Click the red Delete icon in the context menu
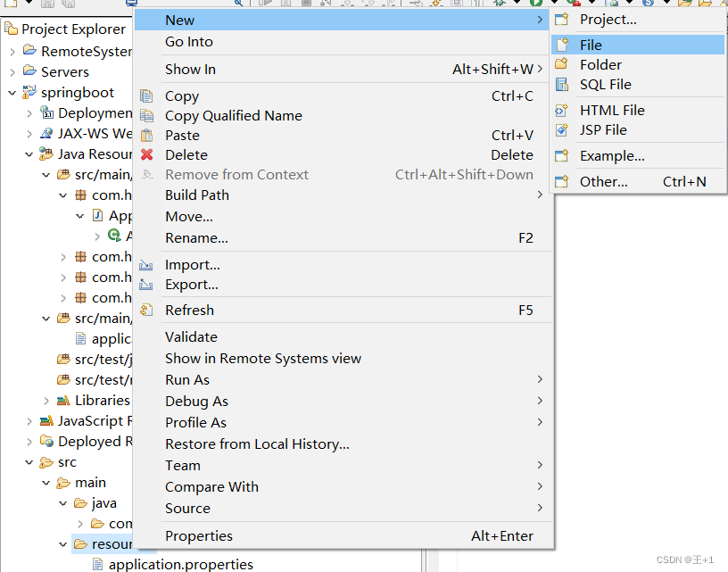This screenshot has height=572, width=728. click(147, 154)
